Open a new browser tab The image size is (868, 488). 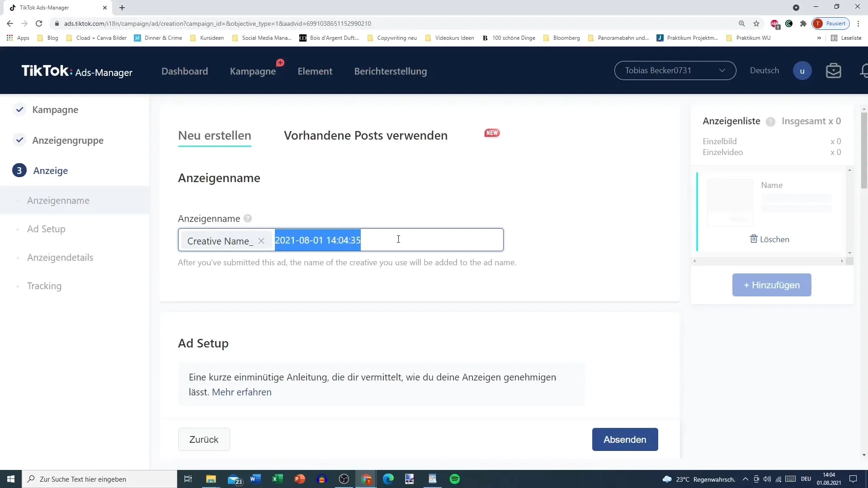pyautogui.click(x=122, y=8)
